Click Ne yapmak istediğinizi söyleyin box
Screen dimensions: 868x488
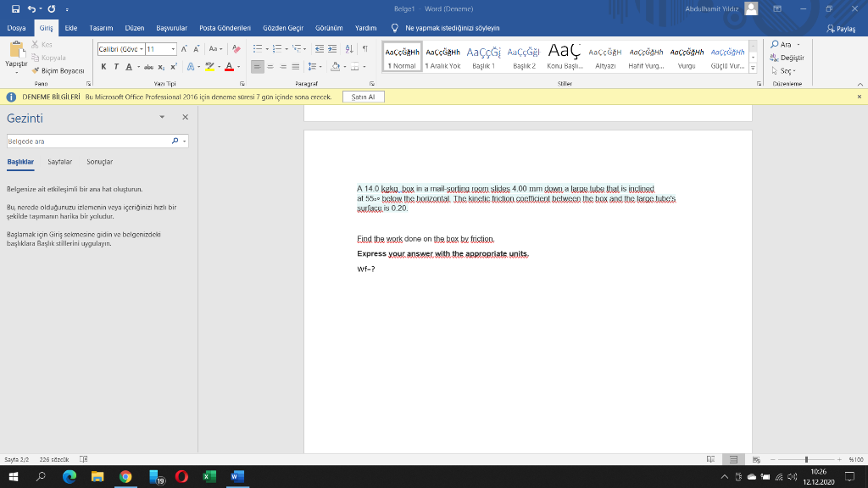tap(452, 28)
